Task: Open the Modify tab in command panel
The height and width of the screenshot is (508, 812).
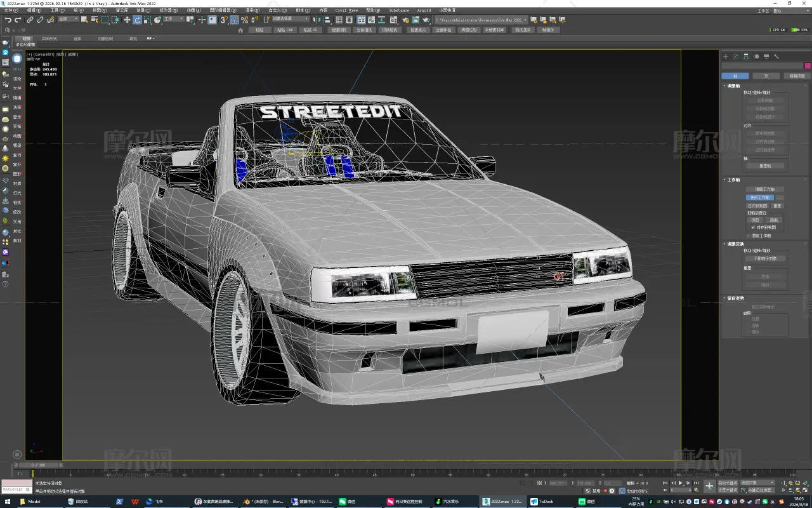Action: [736, 57]
